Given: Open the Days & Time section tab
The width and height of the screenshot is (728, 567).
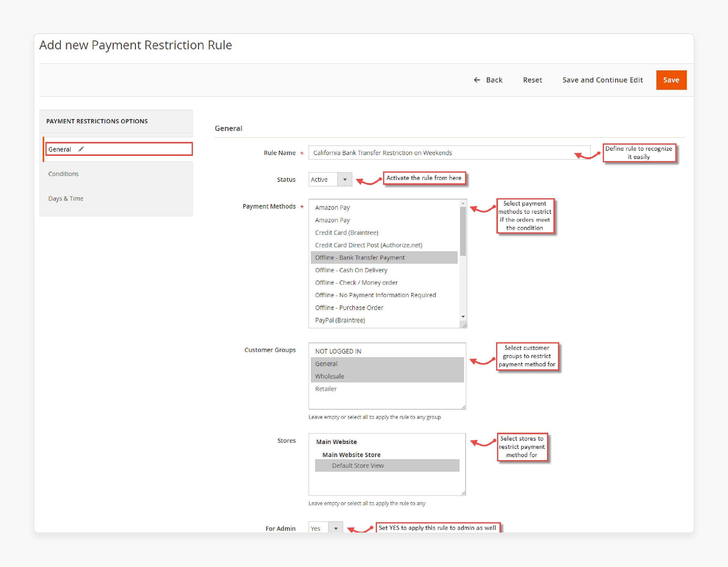Looking at the screenshot, I should (x=66, y=198).
